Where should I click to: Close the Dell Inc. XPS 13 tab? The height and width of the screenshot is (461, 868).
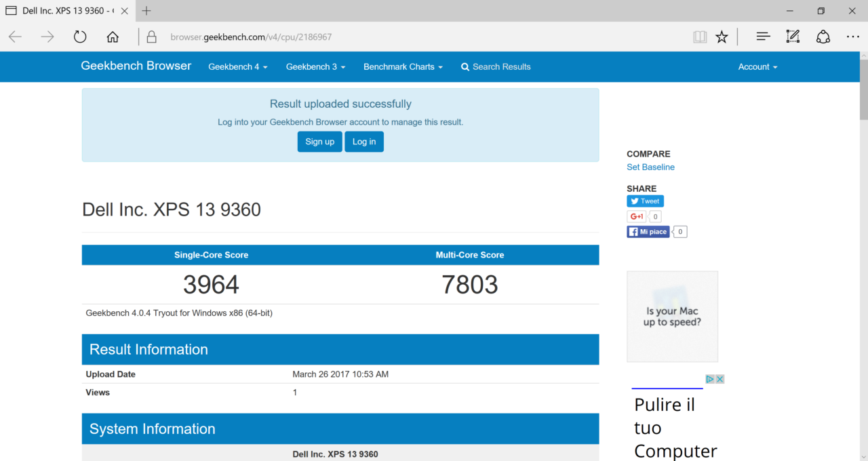coord(124,11)
